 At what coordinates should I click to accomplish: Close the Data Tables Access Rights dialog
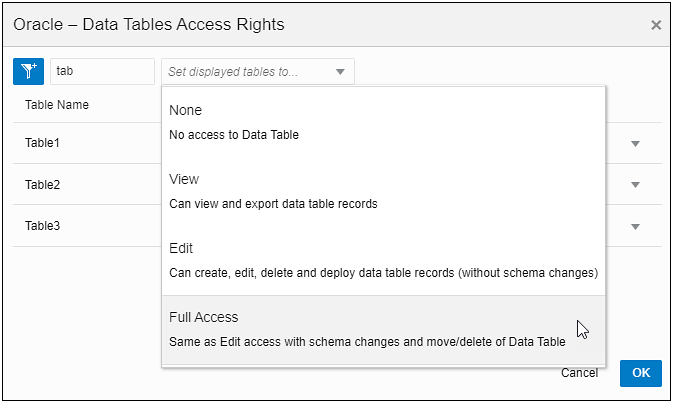coord(656,25)
